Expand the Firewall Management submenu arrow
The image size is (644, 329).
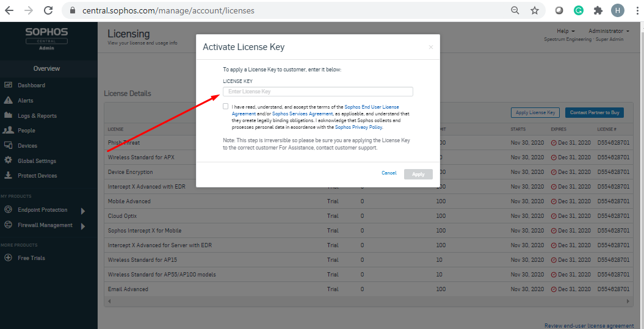click(x=83, y=226)
